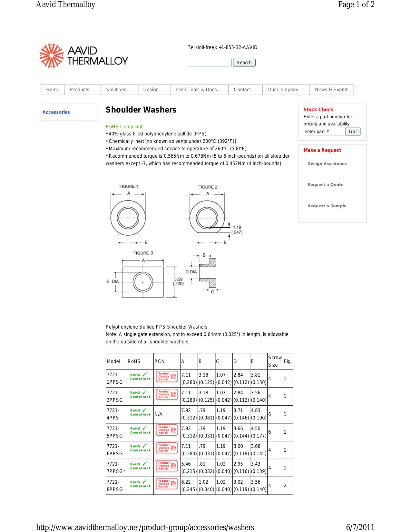Screen dimensions: 411x532
Task: Click the Request a Sample link
Action: pos(327,206)
